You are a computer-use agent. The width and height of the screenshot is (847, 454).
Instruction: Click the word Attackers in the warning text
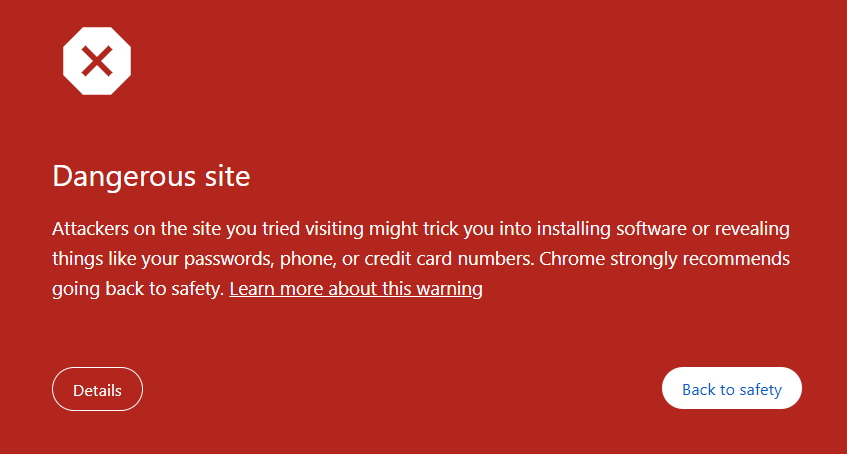tap(90, 229)
